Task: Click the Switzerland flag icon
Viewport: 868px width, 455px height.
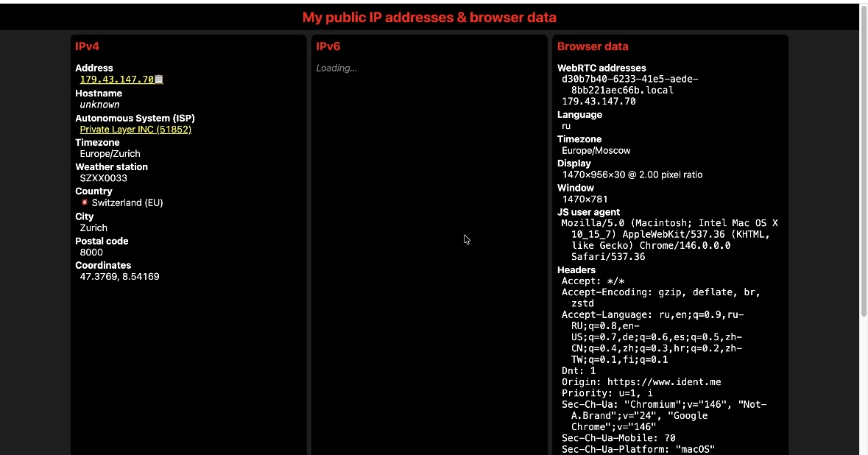Action: coord(85,202)
